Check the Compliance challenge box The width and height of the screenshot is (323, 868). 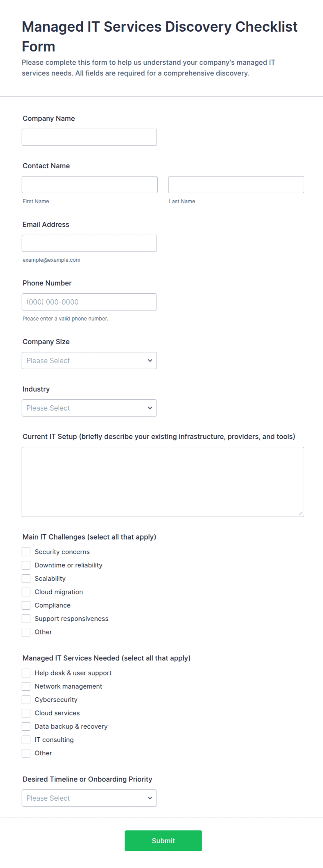point(26,606)
